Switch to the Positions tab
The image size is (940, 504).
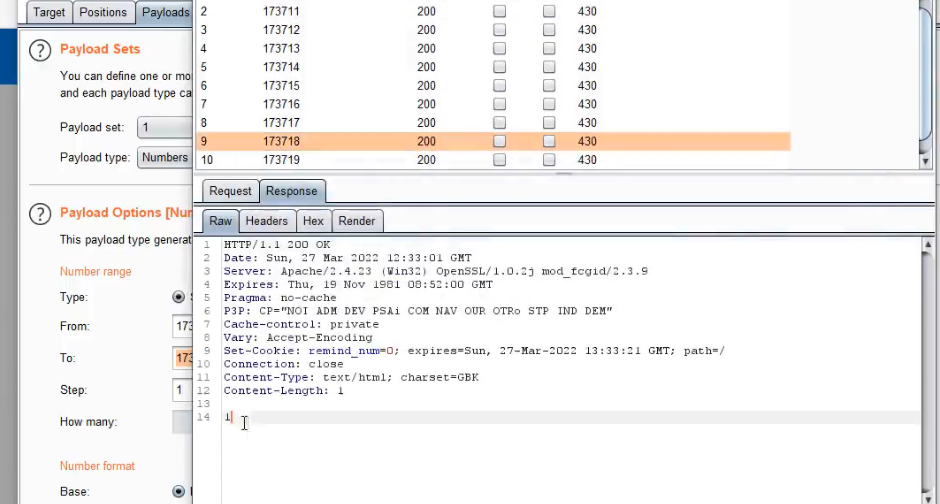103,12
